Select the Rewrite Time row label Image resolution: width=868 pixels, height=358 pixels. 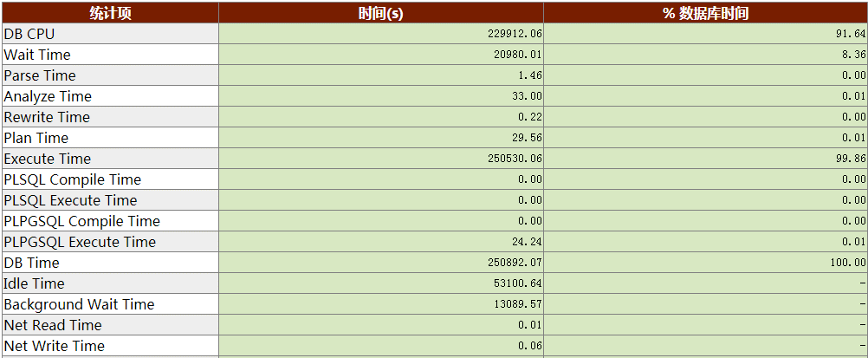tap(47, 117)
